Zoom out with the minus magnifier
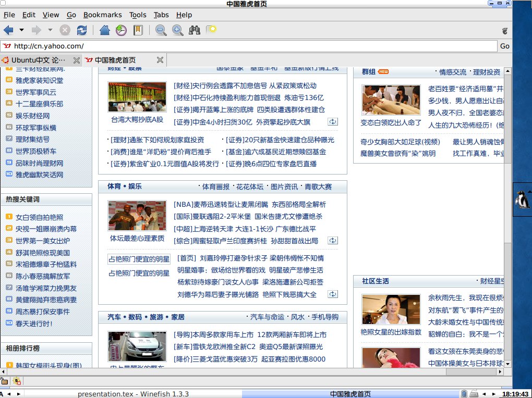Viewport: 532px width, 398px height. pyautogui.click(x=161, y=30)
